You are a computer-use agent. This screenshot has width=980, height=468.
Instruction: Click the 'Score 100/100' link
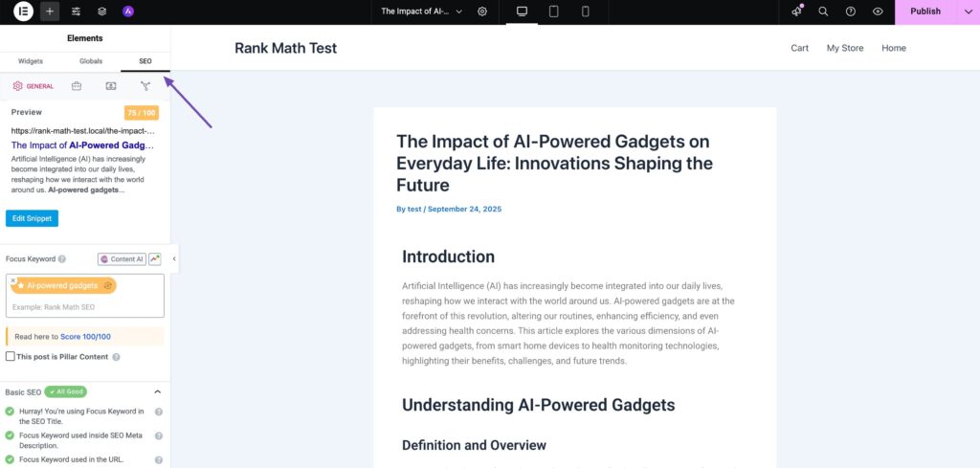pos(85,337)
